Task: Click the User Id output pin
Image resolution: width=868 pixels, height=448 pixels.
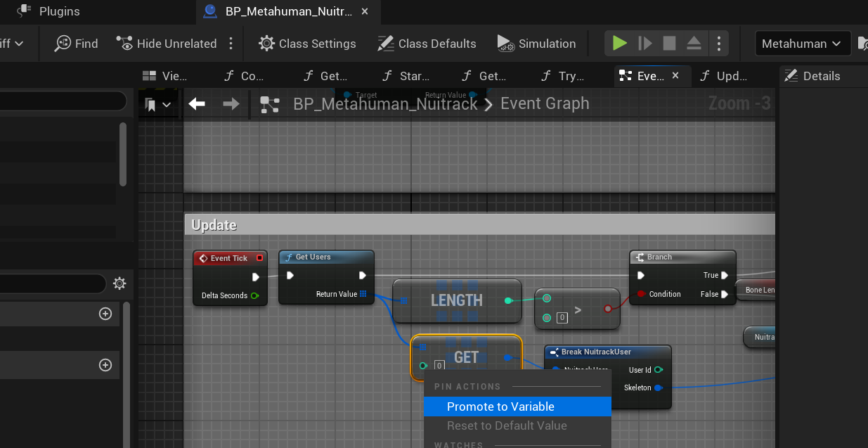Action: coord(659,370)
